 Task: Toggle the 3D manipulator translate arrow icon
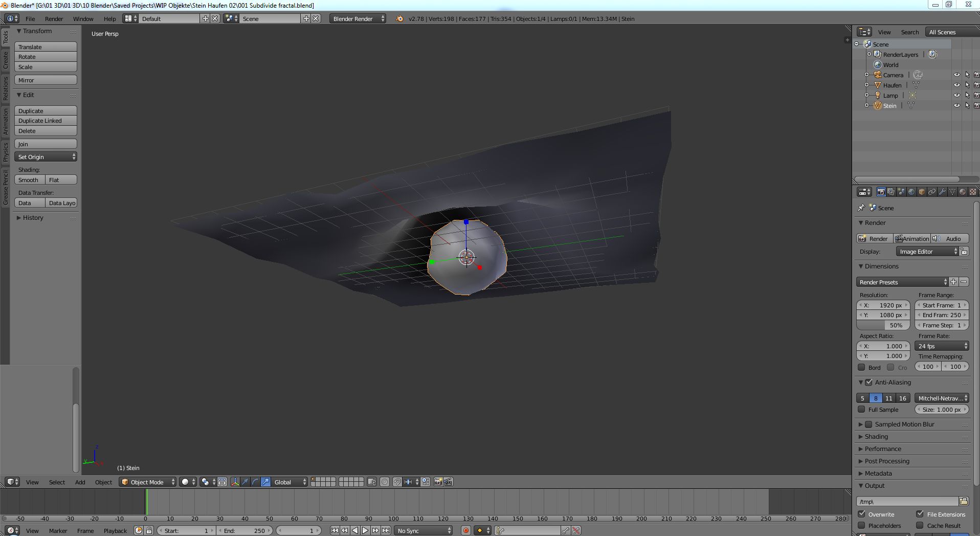tap(245, 482)
